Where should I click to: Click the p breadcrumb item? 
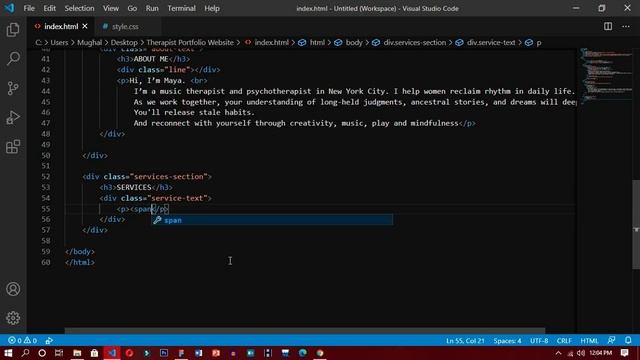(539, 42)
